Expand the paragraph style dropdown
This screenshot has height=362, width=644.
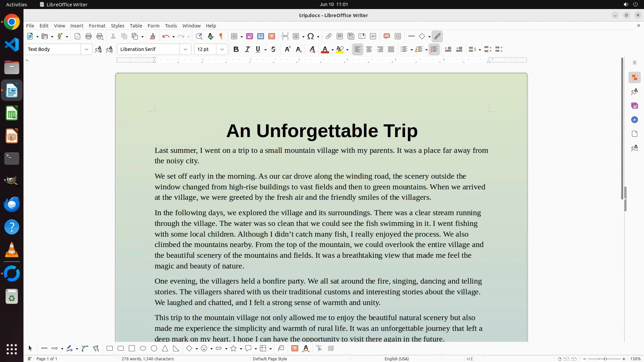pos(87,50)
